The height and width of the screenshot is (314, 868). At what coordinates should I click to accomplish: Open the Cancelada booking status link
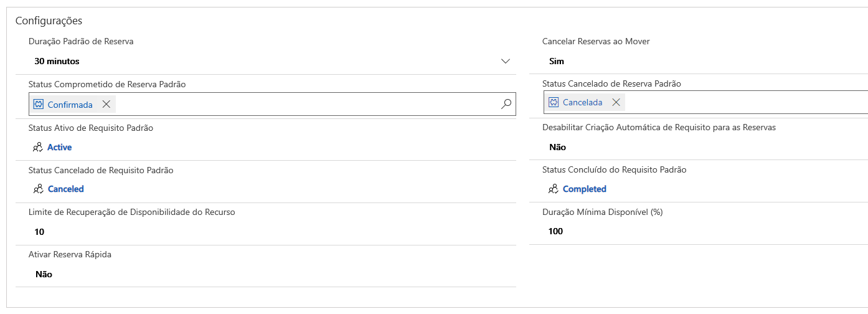click(x=583, y=102)
